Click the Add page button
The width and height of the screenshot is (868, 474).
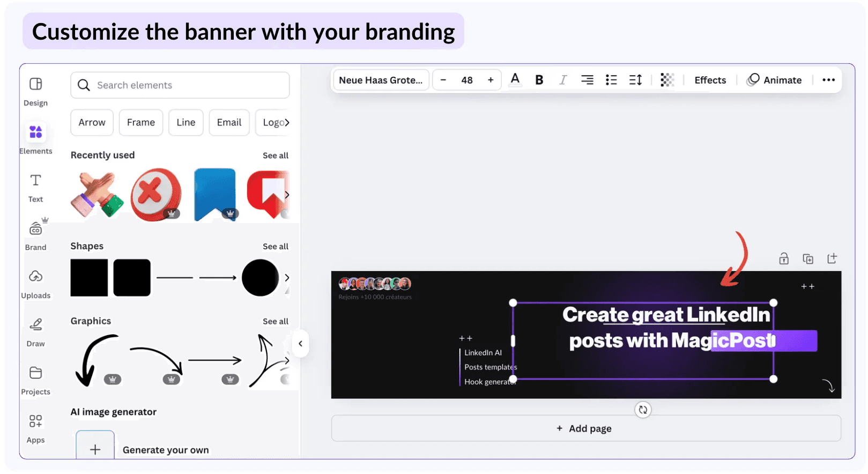586,428
